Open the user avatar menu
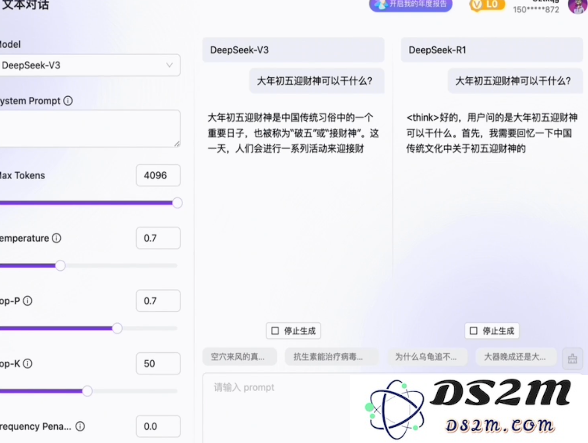This screenshot has height=443, width=588. [x=578, y=6]
